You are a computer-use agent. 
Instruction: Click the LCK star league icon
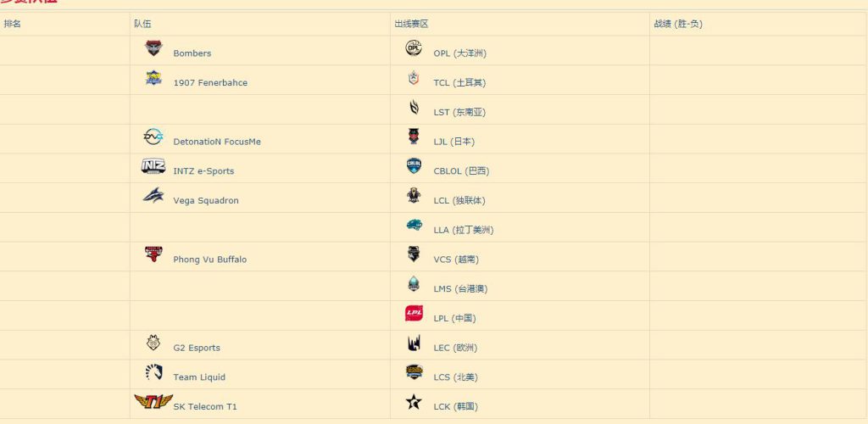414,402
